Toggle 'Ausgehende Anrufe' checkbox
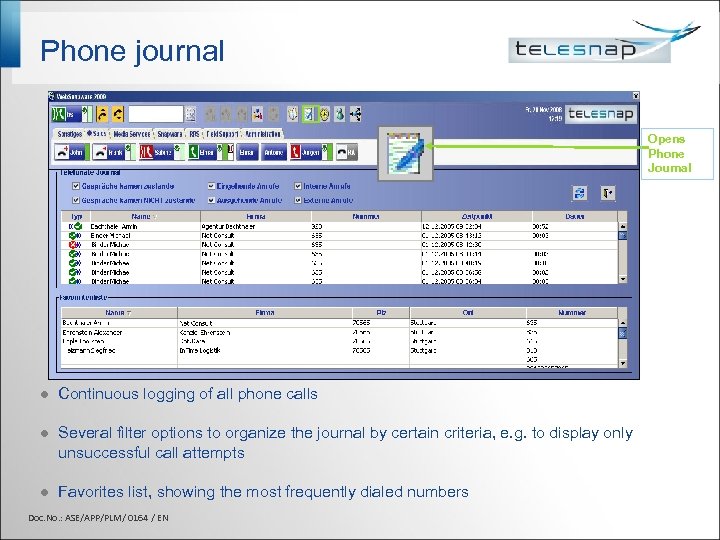 pyautogui.click(x=211, y=200)
